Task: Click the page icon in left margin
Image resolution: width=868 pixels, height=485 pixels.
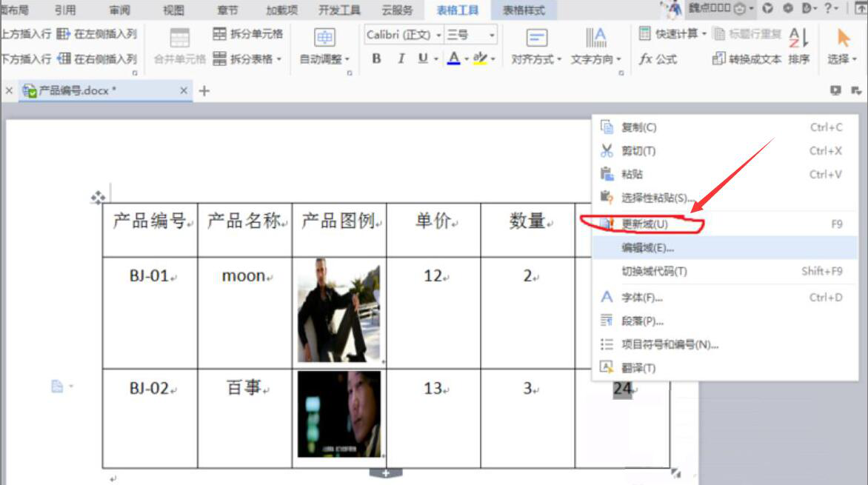Action: click(x=57, y=386)
